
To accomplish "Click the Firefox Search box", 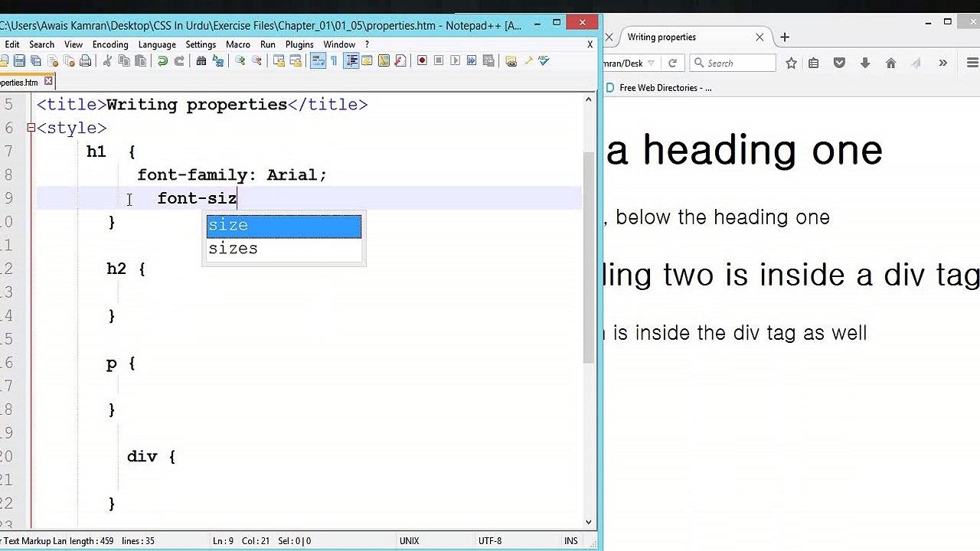I will point(732,64).
